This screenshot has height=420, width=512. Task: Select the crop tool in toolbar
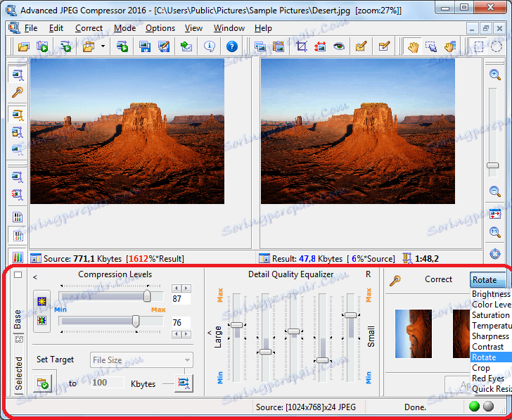tap(302, 47)
